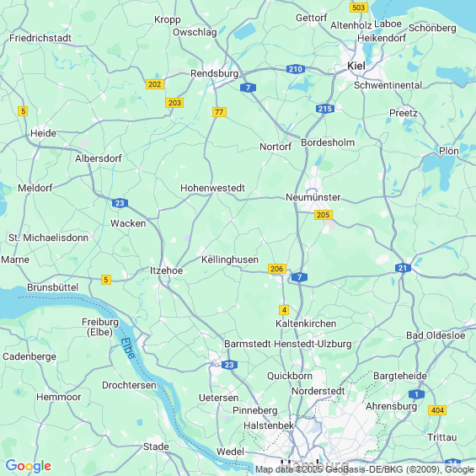Click the A1 shield near Ahrensburg

pos(416,394)
